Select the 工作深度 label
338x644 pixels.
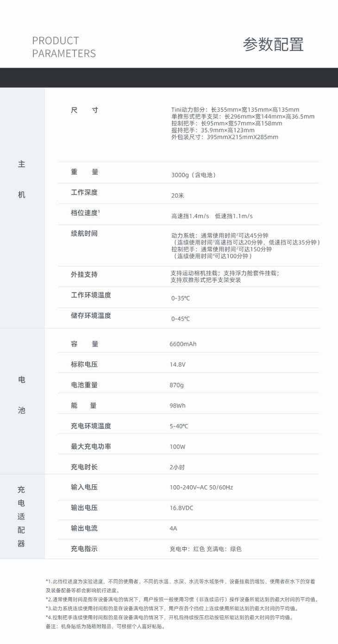pyautogui.click(x=84, y=192)
